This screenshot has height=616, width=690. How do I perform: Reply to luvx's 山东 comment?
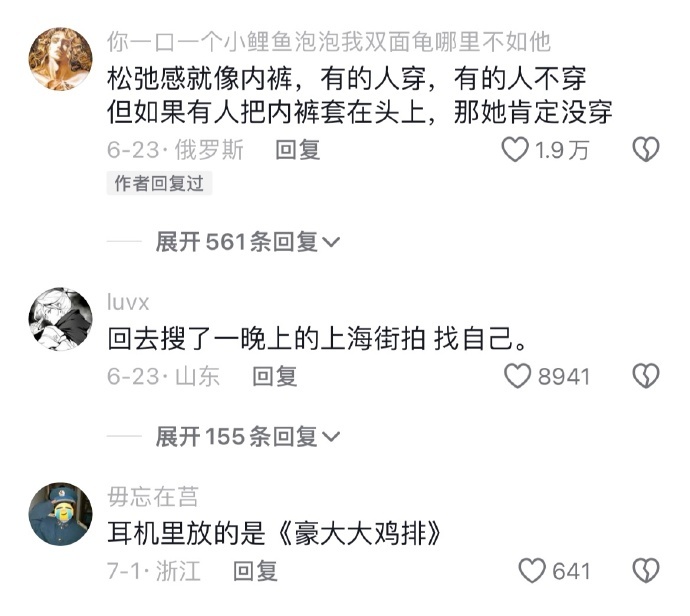[275, 376]
